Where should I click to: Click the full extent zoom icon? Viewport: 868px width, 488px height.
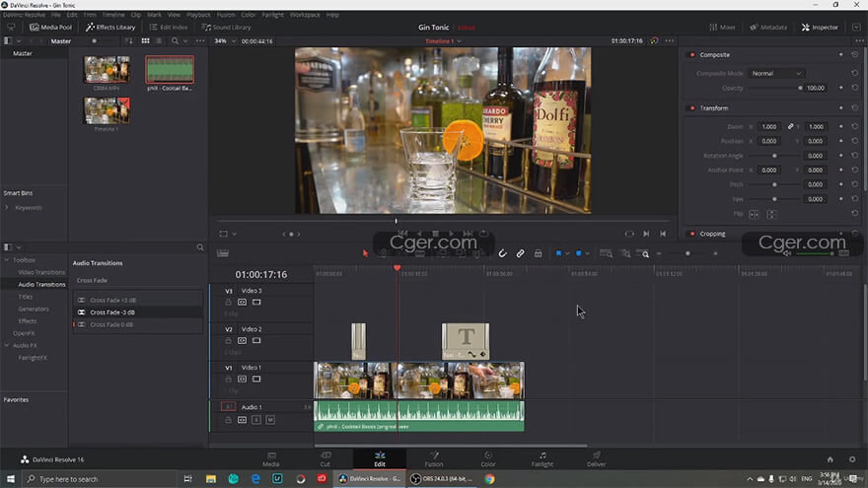click(x=607, y=253)
